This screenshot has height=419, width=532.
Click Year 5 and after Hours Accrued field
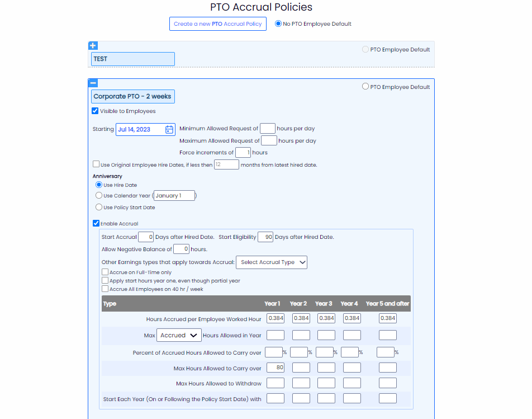[x=387, y=318]
